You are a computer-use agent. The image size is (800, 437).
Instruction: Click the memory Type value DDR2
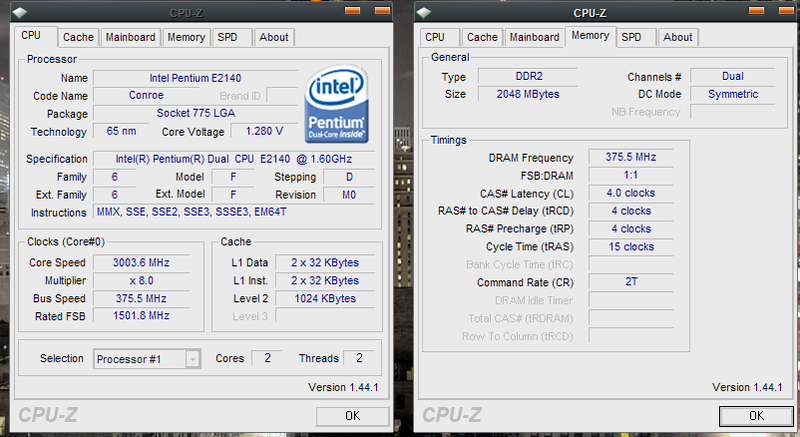[x=529, y=76]
